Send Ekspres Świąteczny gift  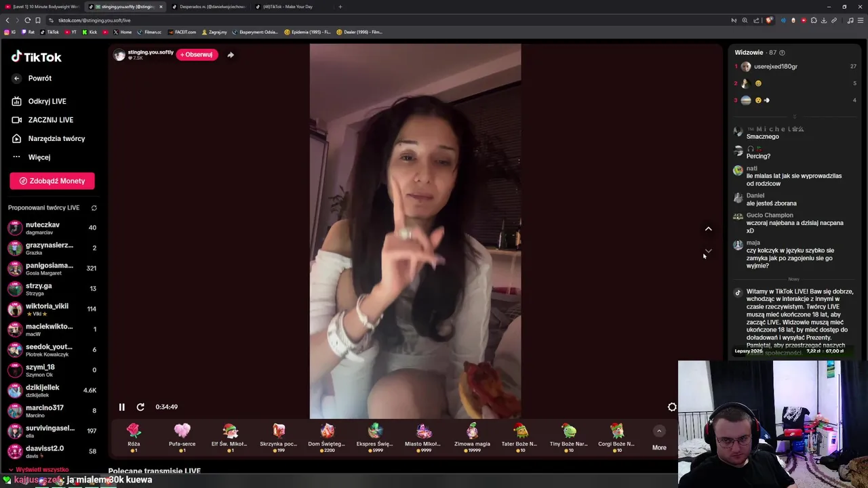[375, 438]
